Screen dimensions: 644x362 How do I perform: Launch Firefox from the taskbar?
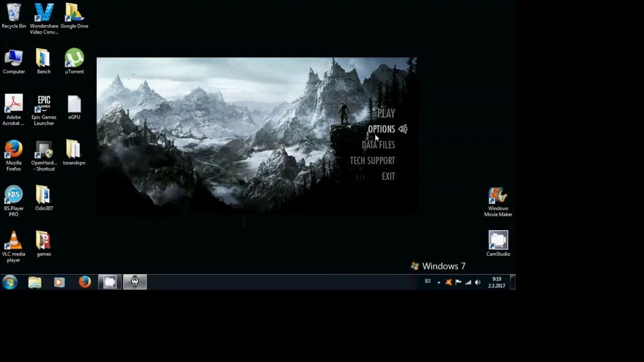tap(85, 282)
